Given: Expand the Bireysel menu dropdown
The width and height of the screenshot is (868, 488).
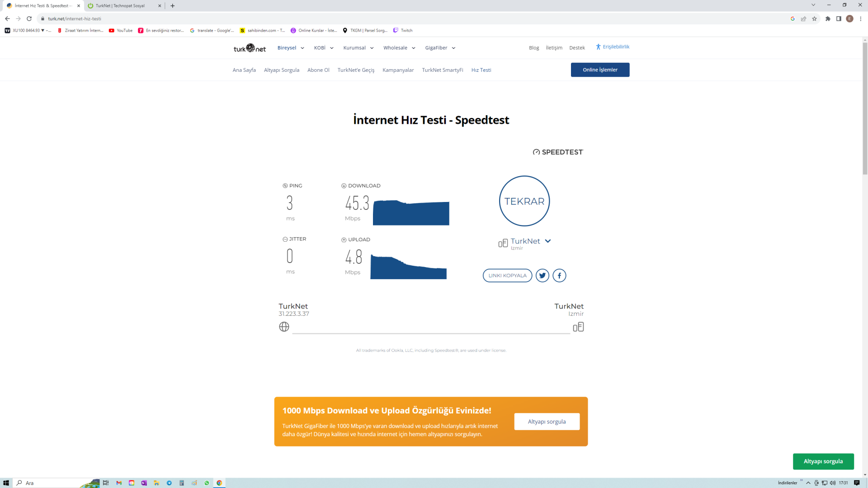Looking at the screenshot, I should tap(291, 48).
